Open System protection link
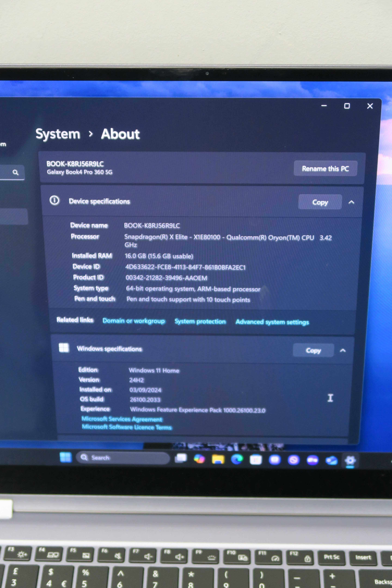The height and width of the screenshot is (588, 392). click(x=200, y=321)
